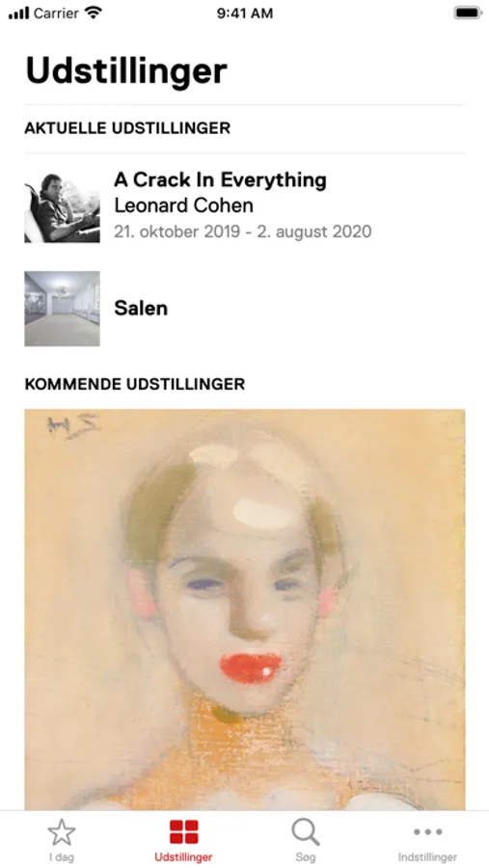Go to the Indstillinger tab label

[427, 857]
